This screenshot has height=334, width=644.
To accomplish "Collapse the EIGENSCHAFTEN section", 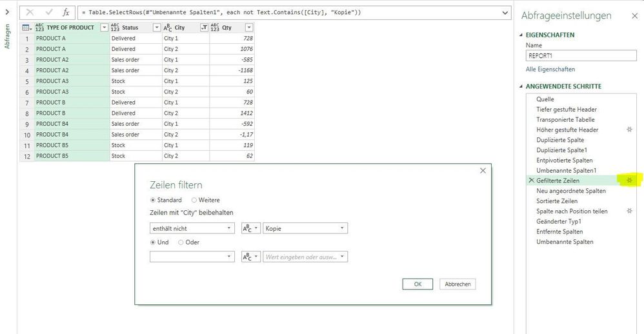I will 521,35.
